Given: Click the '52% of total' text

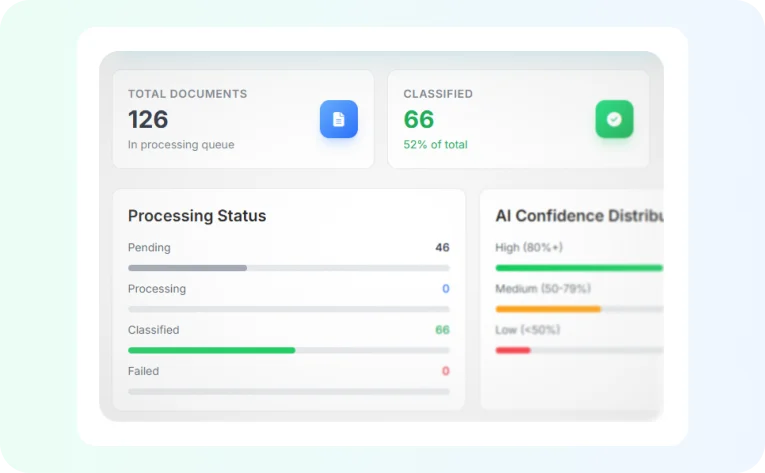Looking at the screenshot, I should 435,144.
